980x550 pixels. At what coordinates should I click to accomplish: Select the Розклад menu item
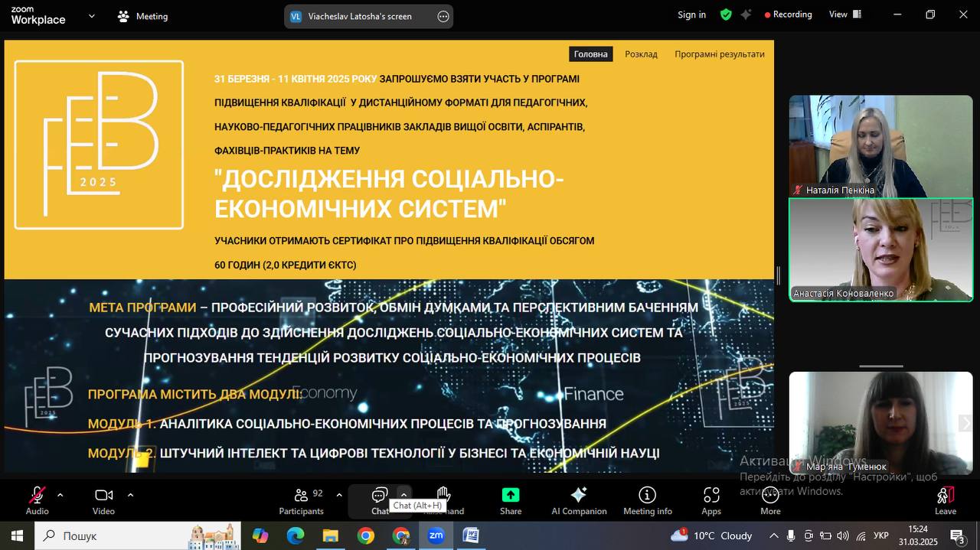click(641, 54)
